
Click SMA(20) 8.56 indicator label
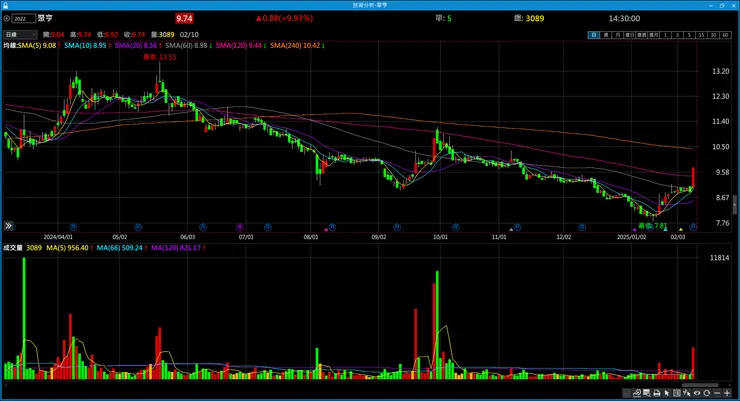click(136, 46)
